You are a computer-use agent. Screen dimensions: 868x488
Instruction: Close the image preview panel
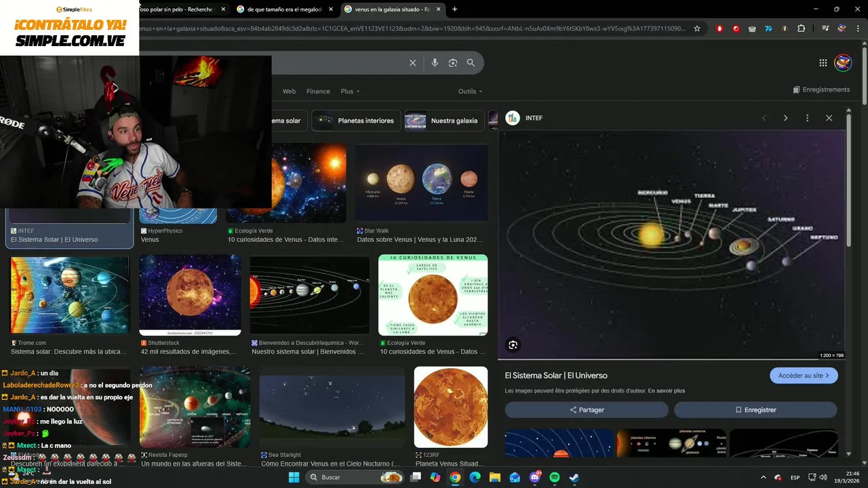pos(829,118)
